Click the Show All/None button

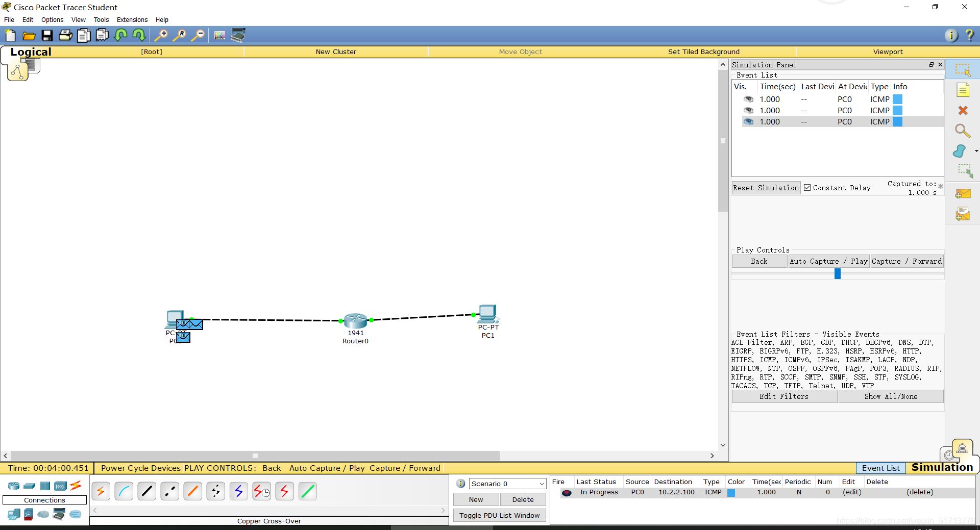point(891,396)
